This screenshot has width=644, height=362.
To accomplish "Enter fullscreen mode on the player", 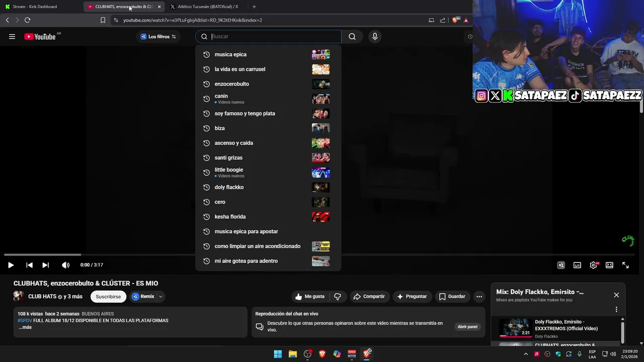I will click(x=625, y=265).
